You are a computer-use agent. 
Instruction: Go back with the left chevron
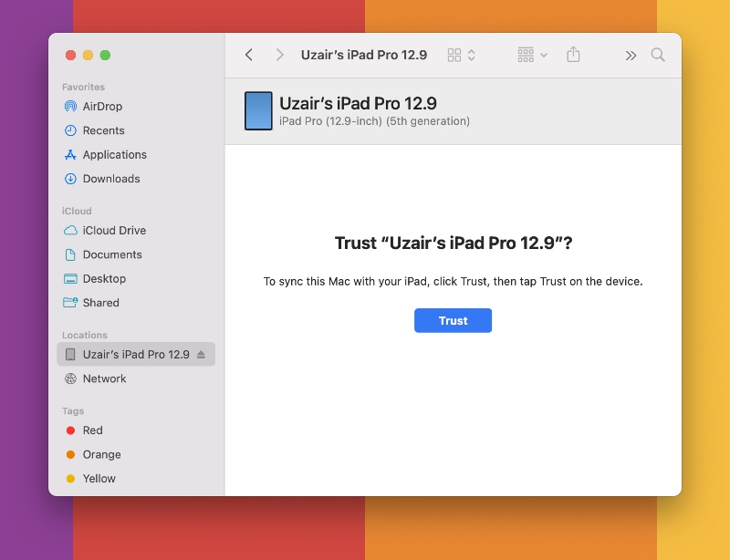pyautogui.click(x=249, y=55)
